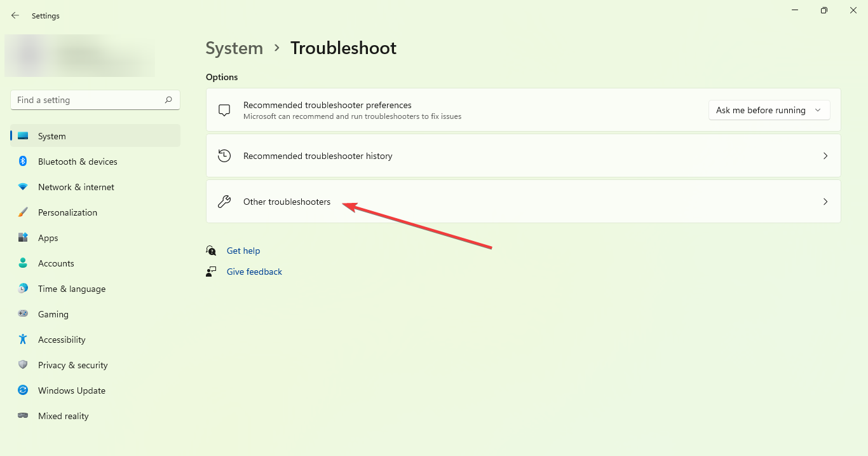Open Time & language settings
This screenshot has height=456, width=868.
[x=71, y=289]
